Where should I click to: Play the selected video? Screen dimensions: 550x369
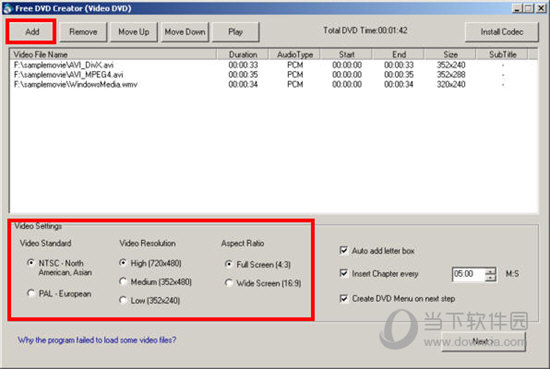[x=235, y=32]
